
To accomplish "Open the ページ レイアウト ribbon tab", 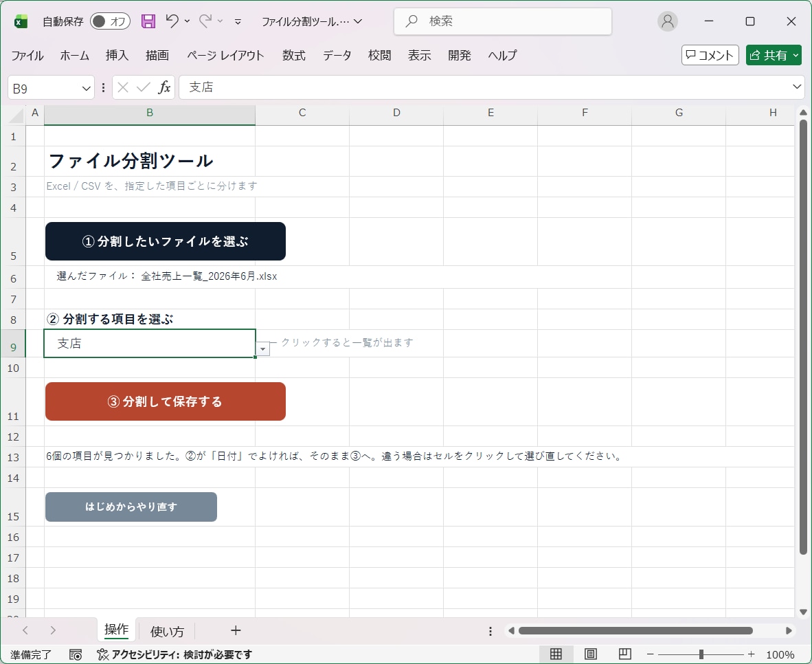I will click(225, 56).
